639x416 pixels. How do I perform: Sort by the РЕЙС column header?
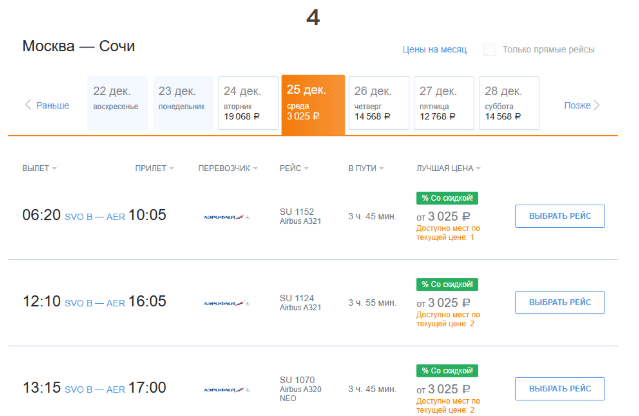[x=294, y=168]
